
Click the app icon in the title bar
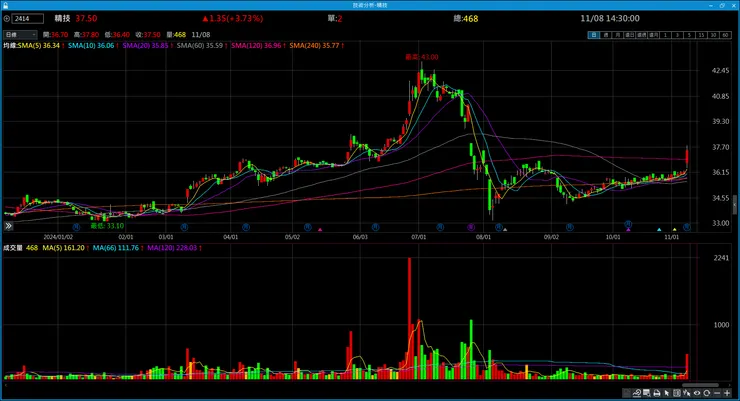(x=5, y=5)
